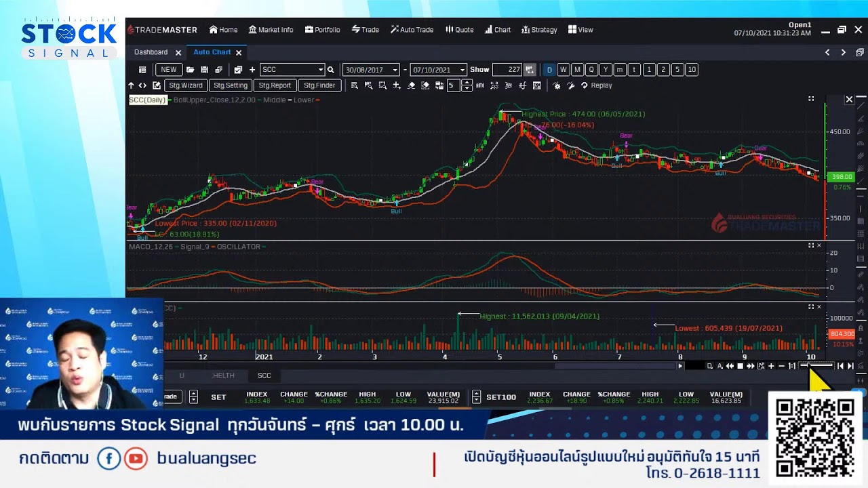
Task: Click the plus add symbol icon
Action: (x=252, y=70)
